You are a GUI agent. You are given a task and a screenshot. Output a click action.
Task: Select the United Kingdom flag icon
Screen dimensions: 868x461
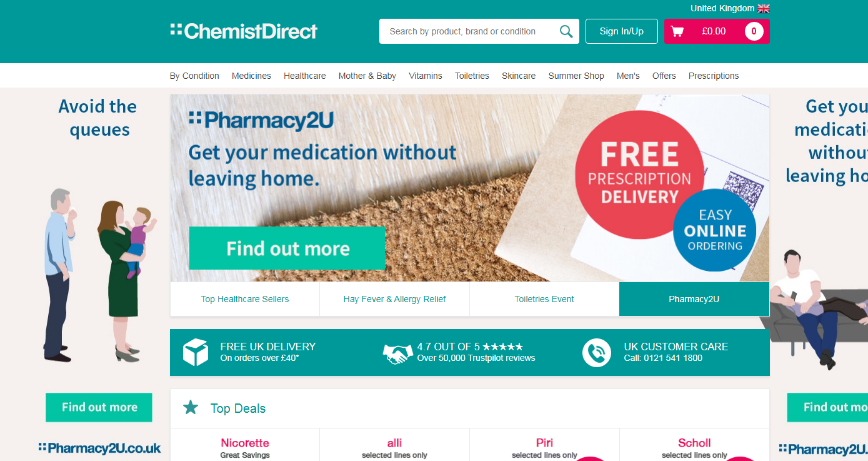click(x=764, y=9)
